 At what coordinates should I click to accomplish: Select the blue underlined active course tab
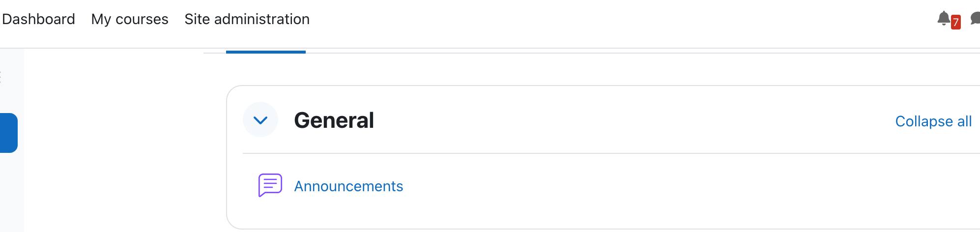(x=266, y=51)
